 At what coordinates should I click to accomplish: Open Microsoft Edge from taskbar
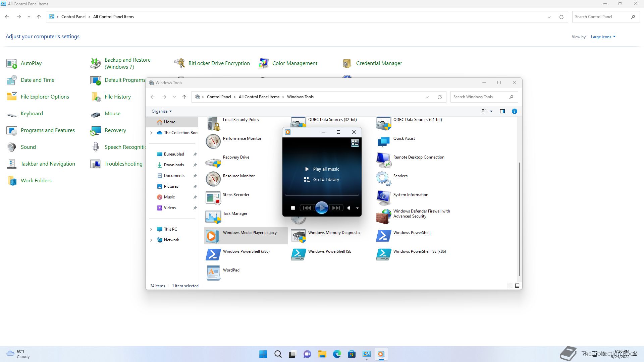[x=337, y=354]
